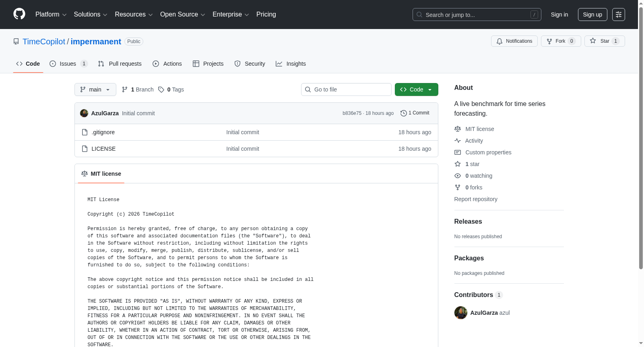This screenshot has width=644, height=347.
Task: Switch to the Projects tab
Action: point(208,64)
